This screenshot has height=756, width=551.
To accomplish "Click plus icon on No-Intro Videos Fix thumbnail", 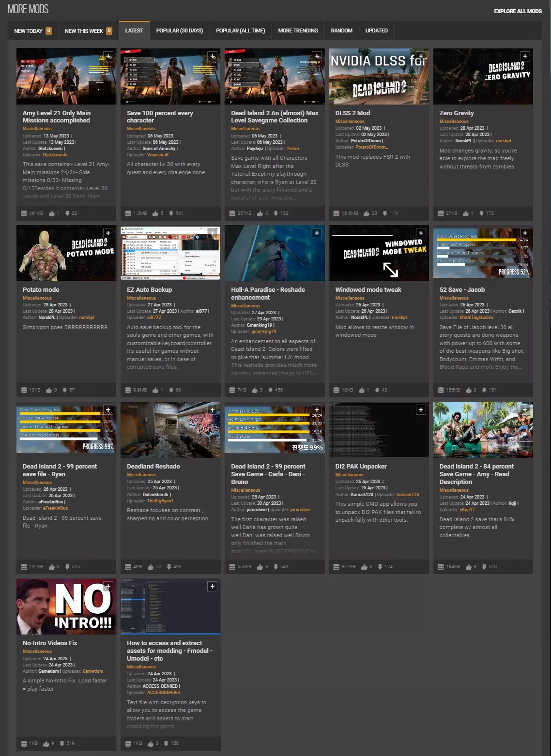I will 108,587.
